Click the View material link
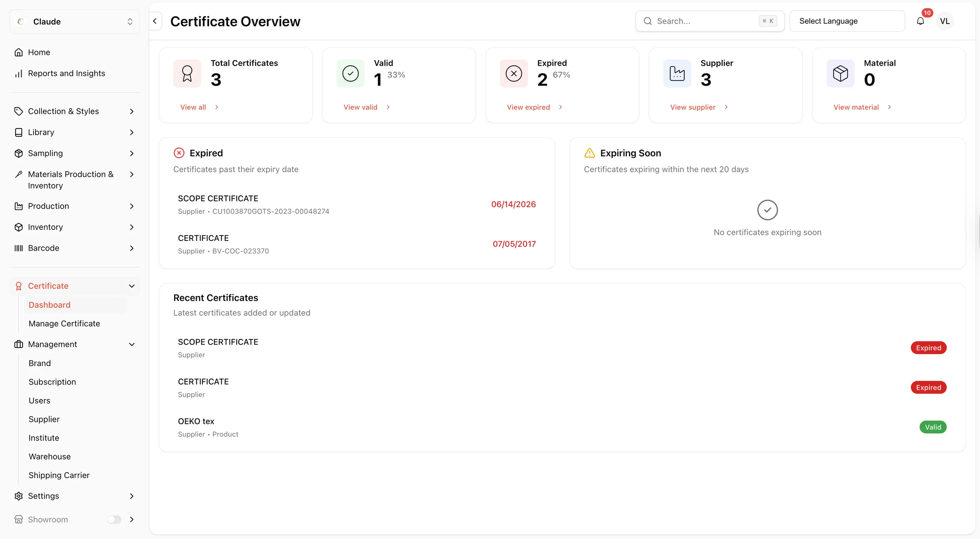The image size is (980, 539). coord(862,107)
